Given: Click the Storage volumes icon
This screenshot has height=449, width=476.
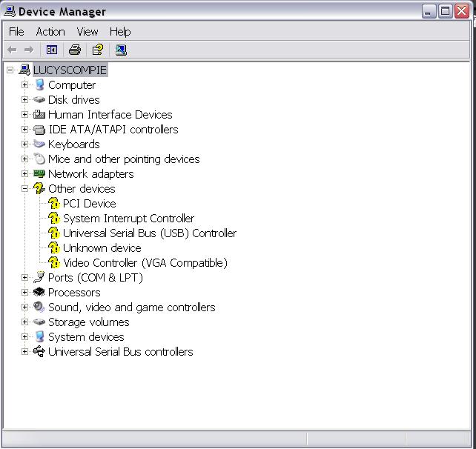Looking at the screenshot, I should (39, 322).
